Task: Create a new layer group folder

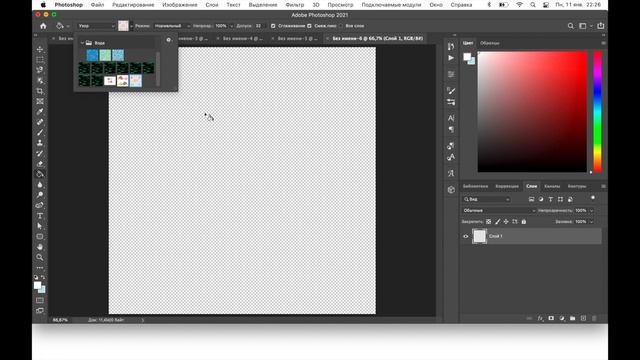Action: 572,318
